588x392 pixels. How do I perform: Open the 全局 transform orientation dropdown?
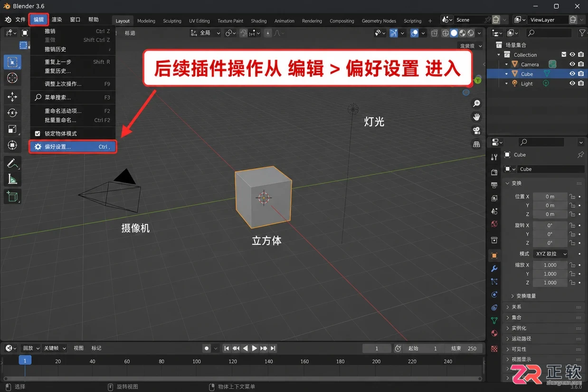(206, 33)
